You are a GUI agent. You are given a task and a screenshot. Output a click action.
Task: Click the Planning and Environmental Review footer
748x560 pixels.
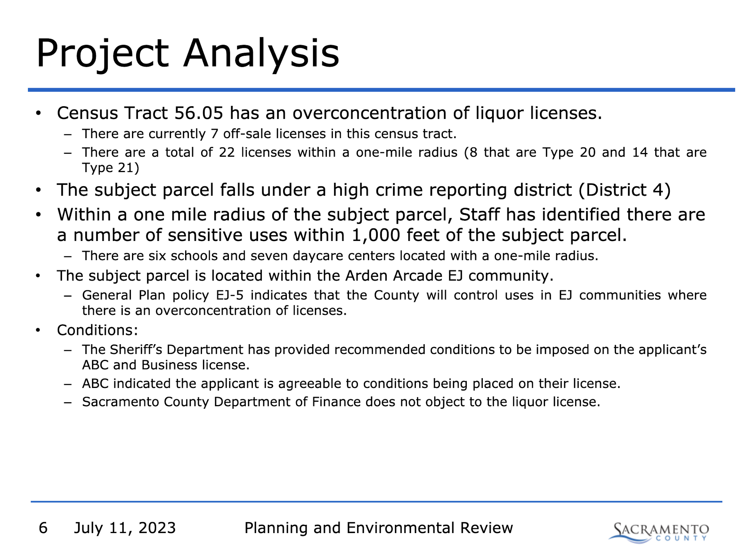378,528
